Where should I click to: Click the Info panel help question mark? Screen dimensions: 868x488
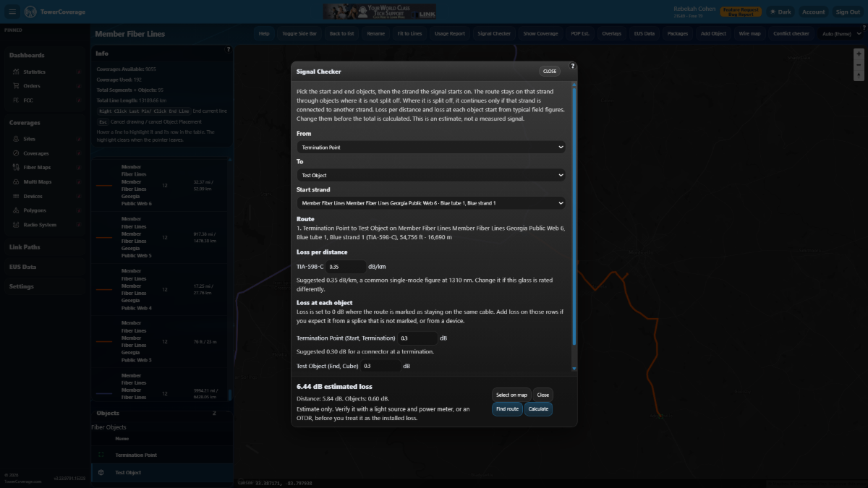point(229,50)
